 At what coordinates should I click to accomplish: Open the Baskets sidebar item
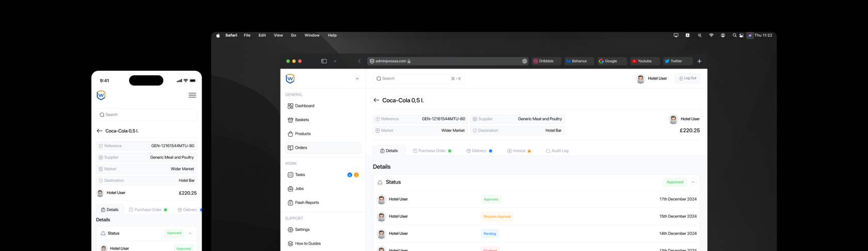pyautogui.click(x=323, y=120)
